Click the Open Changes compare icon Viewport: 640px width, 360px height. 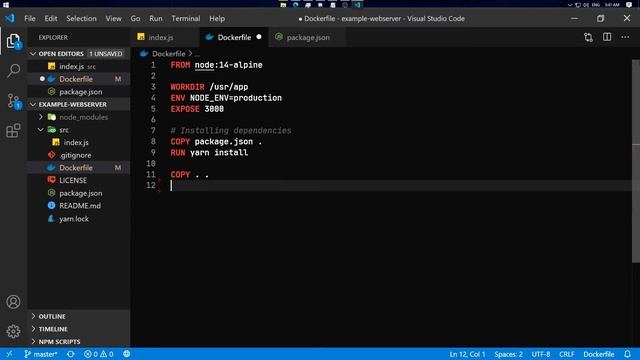(588, 37)
